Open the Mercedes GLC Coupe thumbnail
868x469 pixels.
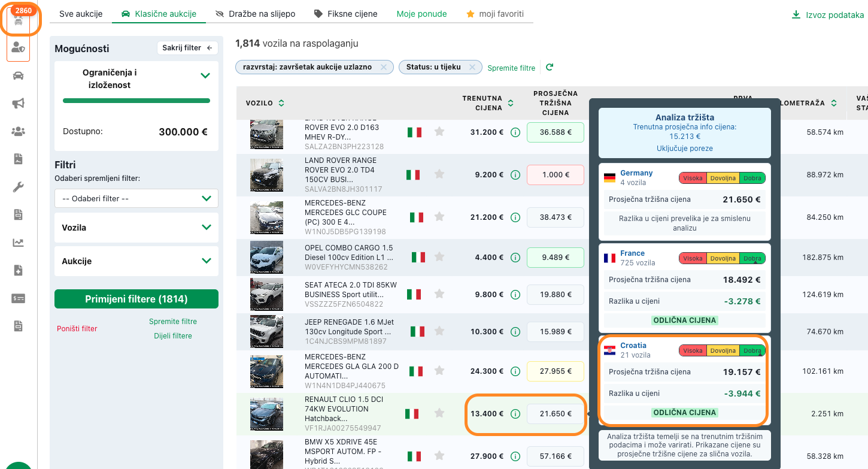(x=266, y=217)
